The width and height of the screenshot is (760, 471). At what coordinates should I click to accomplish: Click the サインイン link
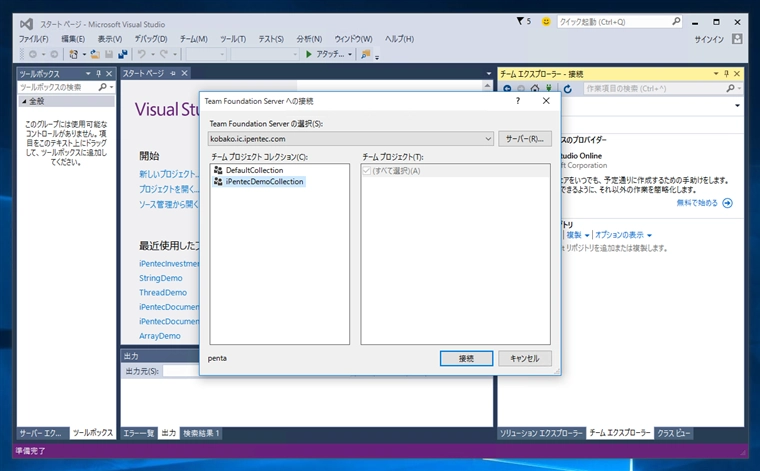[x=709, y=39]
